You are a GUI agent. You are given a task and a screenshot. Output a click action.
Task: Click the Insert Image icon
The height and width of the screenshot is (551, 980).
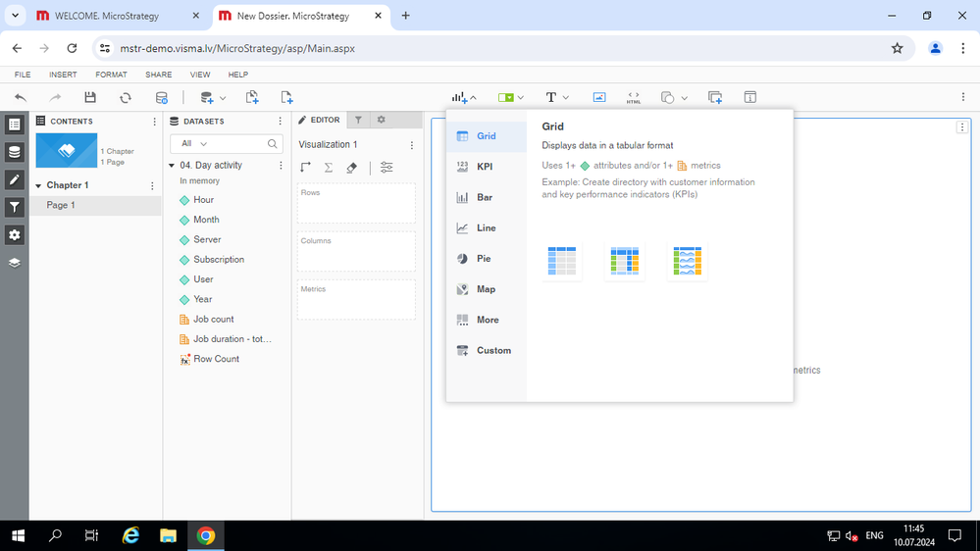[x=598, y=97]
